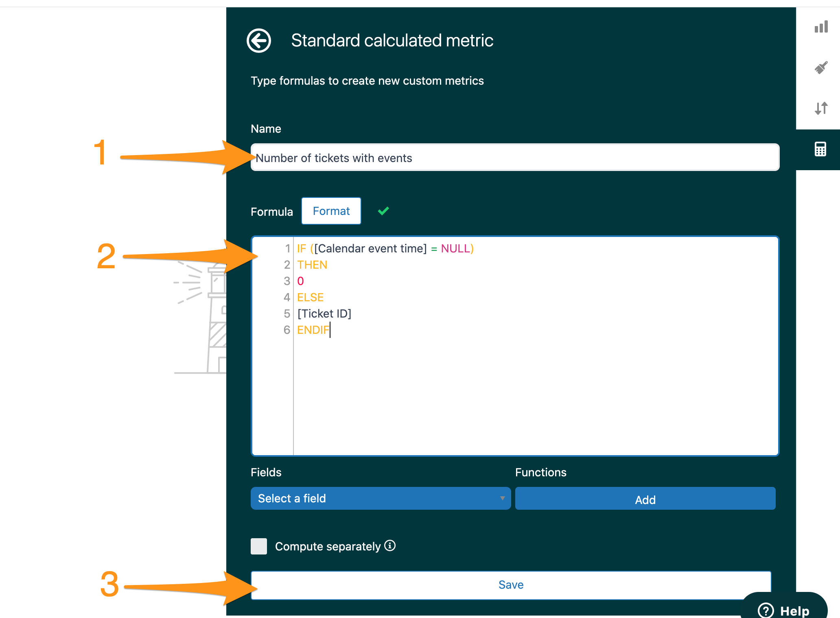
Task: Click the NULL value in formula
Action: (x=455, y=248)
